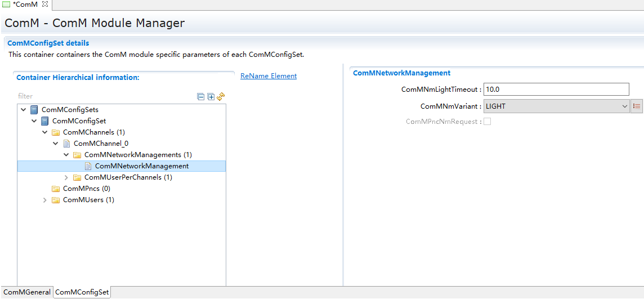Click the ComMPncs folder icon
The height and width of the screenshot is (299, 644).
pos(56,189)
